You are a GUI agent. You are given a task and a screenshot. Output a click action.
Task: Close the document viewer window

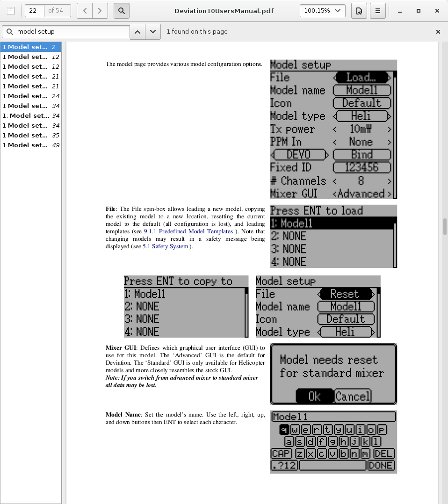tap(437, 11)
